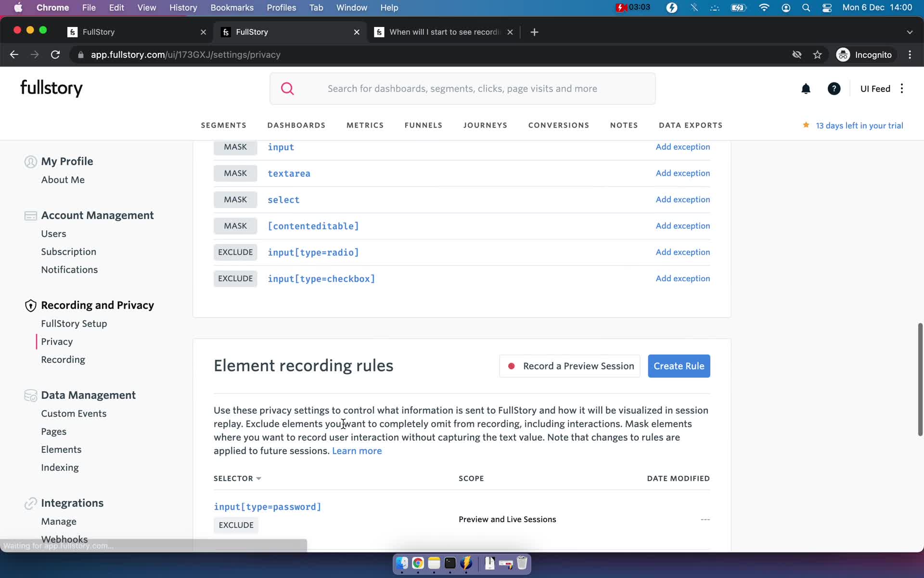Select the DATA EXPORTS tab
The image size is (924, 578).
point(691,125)
